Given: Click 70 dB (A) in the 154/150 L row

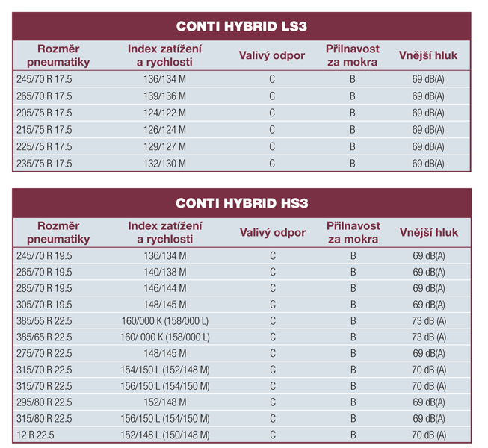Looking at the screenshot, I should [429, 370].
